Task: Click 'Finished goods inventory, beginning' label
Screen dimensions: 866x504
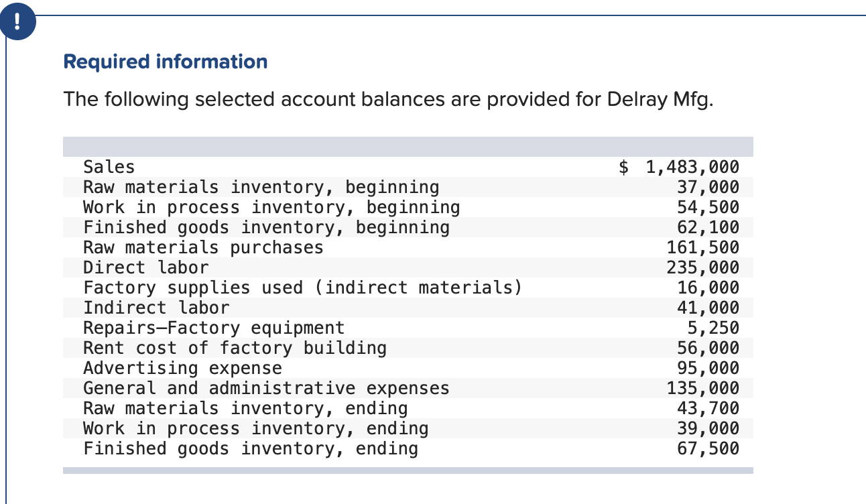Action: 266,227
